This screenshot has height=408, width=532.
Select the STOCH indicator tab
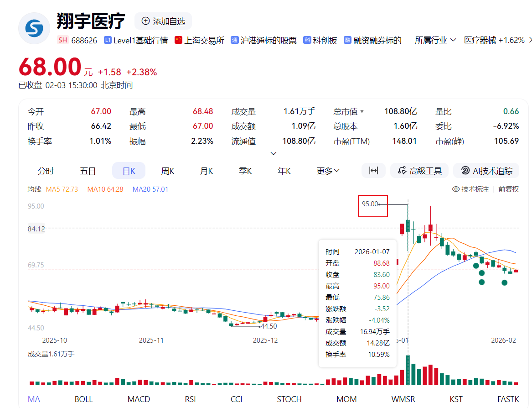289,399
